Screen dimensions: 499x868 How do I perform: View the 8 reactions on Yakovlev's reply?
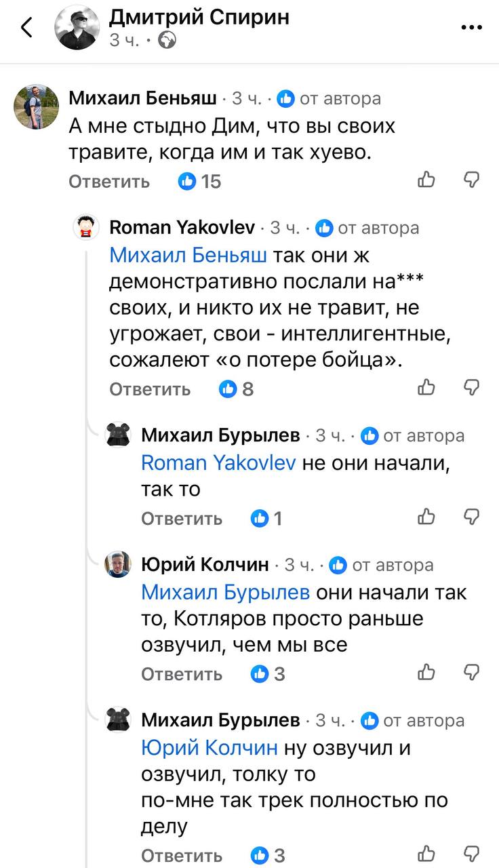point(237,389)
